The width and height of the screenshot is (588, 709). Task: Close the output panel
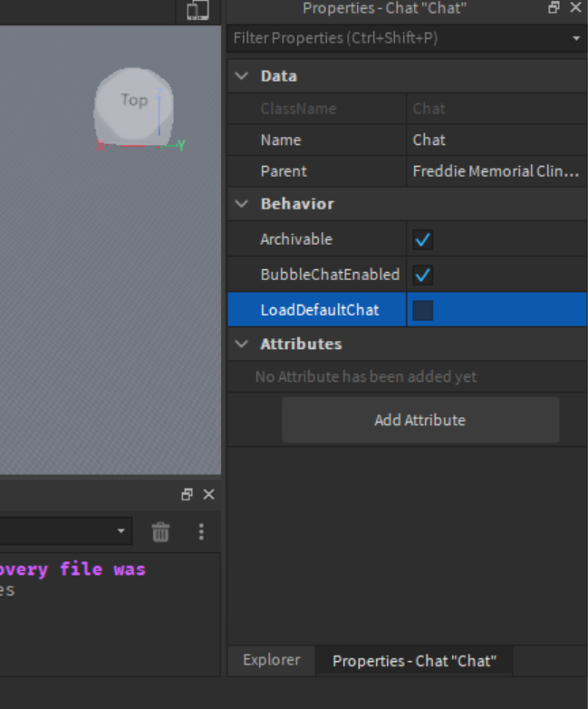click(208, 494)
